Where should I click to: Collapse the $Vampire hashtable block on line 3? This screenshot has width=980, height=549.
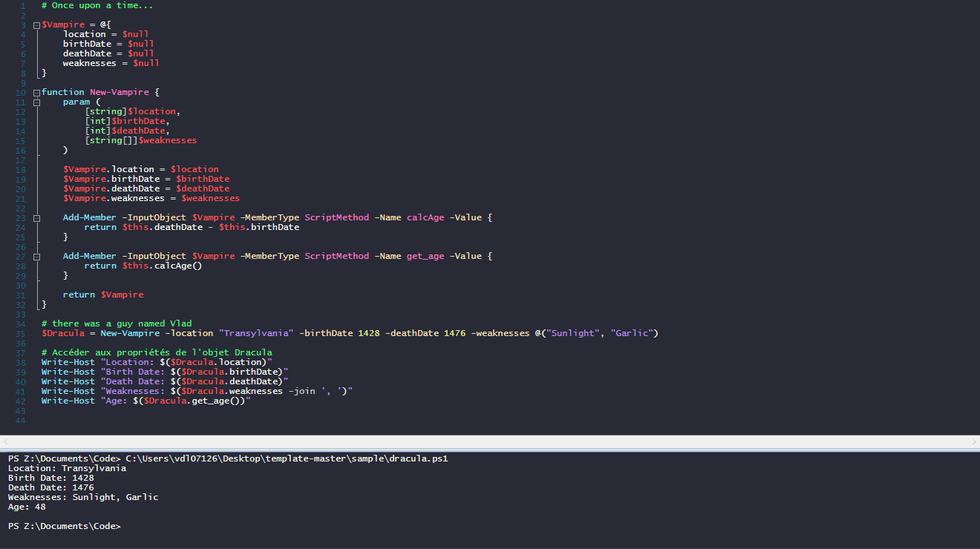(36, 24)
